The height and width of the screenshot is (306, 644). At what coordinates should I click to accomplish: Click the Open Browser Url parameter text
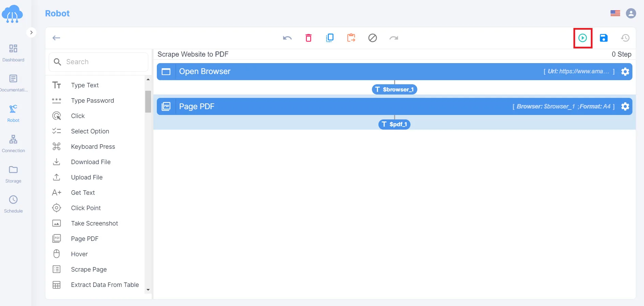[579, 71]
